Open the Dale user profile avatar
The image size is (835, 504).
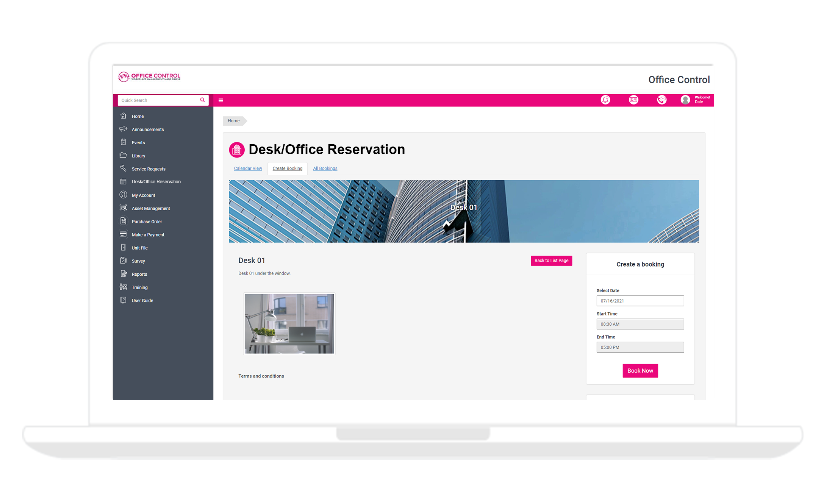(x=685, y=100)
